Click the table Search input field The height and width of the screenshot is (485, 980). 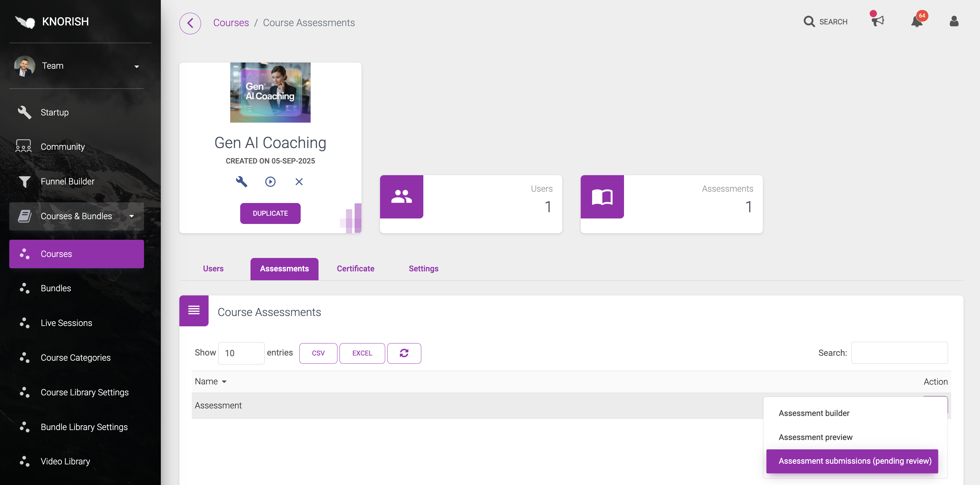pyautogui.click(x=899, y=353)
